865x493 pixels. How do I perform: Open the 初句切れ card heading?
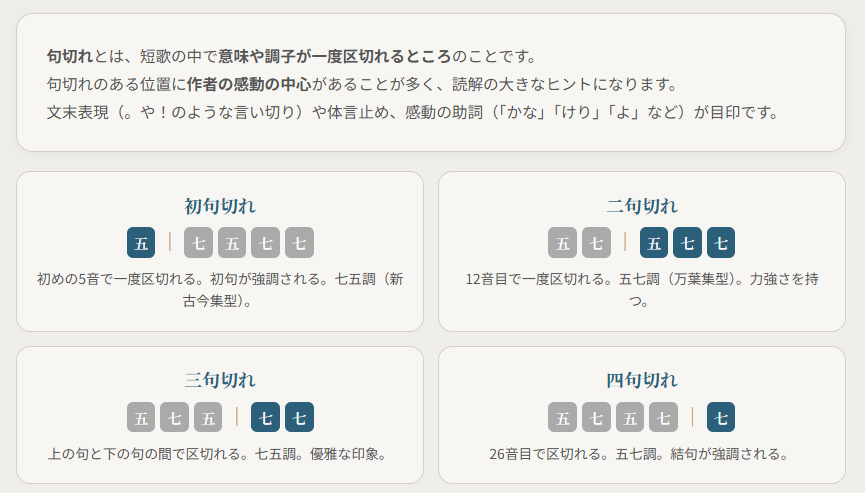(220, 206)
